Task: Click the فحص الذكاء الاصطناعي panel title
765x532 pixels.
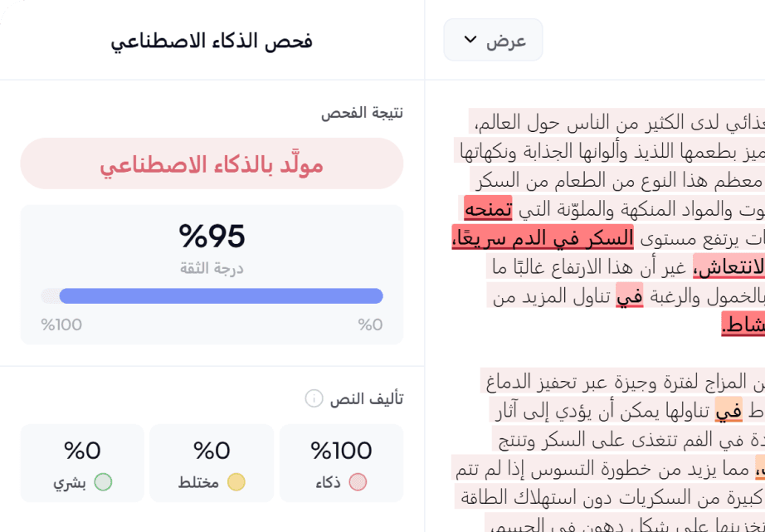Action: coord(212,41)
